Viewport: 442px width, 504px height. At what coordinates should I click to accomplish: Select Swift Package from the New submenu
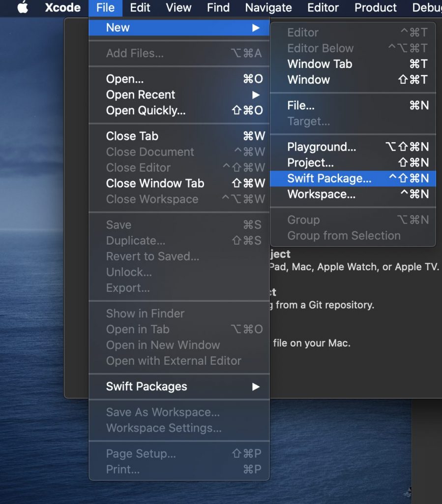coord(328,178)
